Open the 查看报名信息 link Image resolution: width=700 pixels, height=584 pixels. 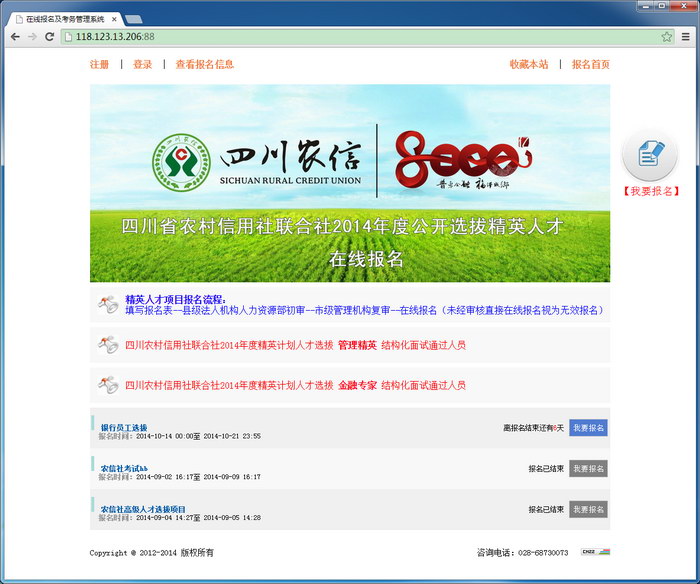pyautogui.click(x=204, y=64)
